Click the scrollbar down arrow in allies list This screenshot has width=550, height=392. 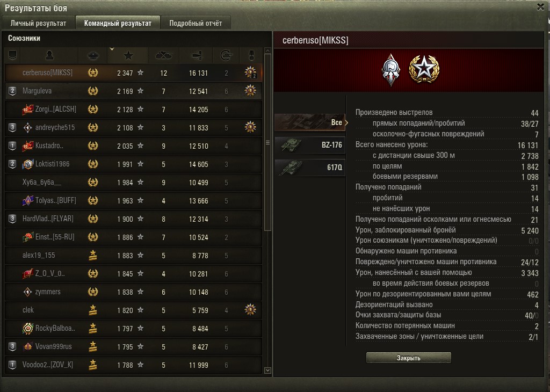(x=267, y=371)
